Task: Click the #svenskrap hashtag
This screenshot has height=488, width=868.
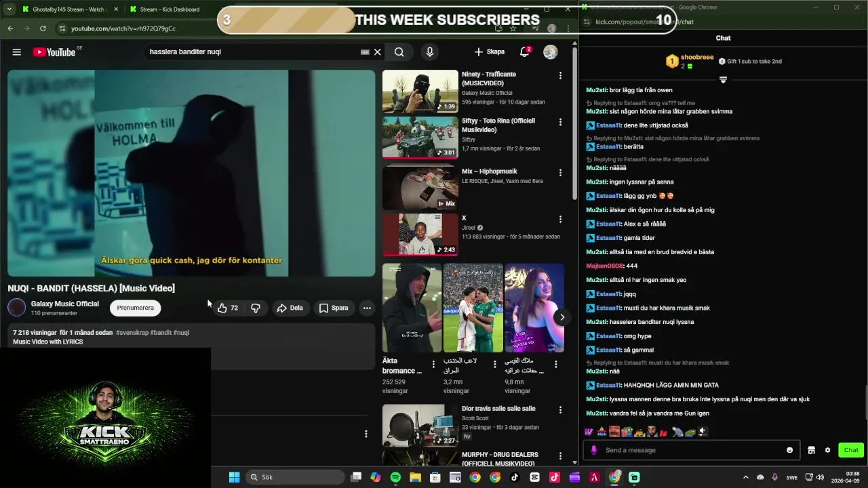Action: coord(132,333)
